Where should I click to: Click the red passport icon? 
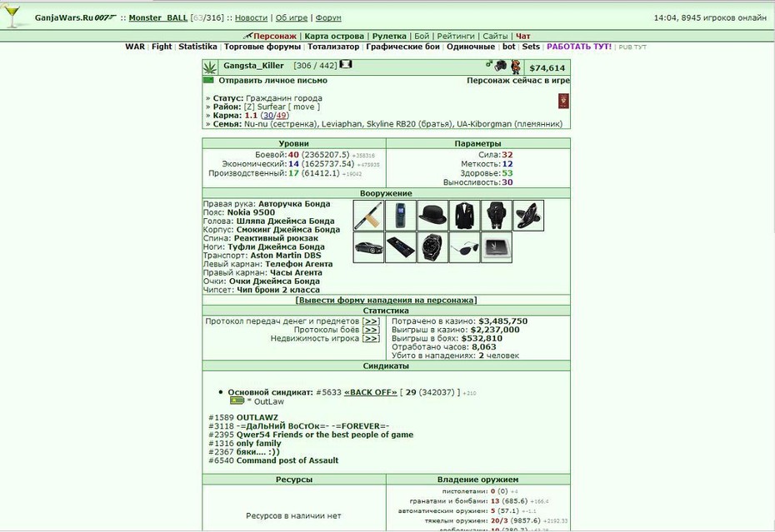pos(563,101)
